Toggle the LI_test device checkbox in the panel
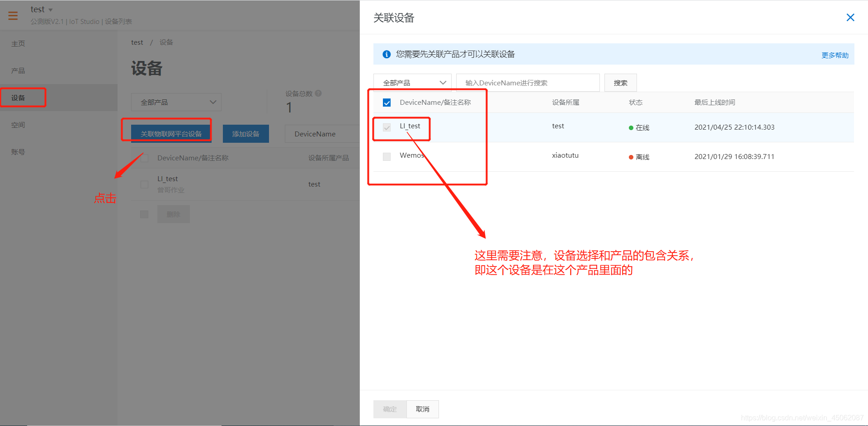The image size is (868, 426). (x=387, y=127)
